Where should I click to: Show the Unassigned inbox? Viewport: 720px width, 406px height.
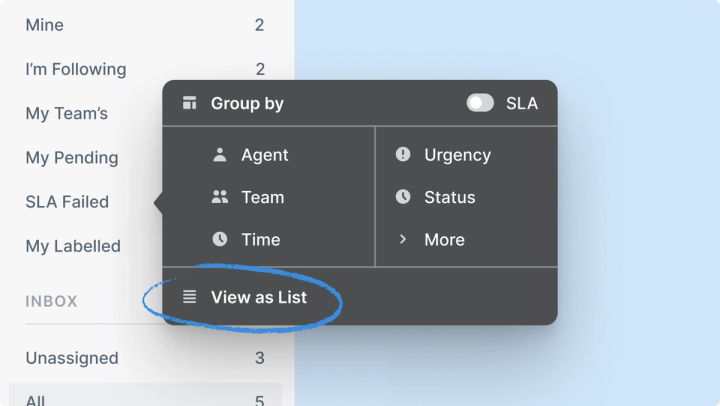click(72, 358)
